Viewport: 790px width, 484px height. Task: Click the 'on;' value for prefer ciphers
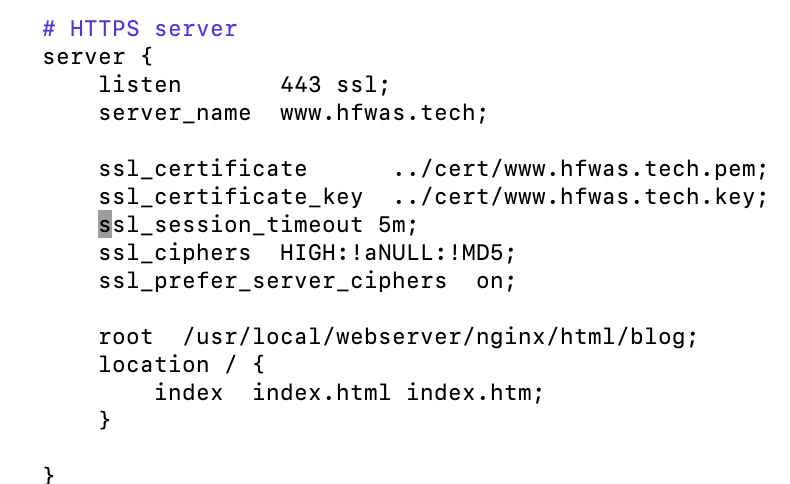[495, 281]
